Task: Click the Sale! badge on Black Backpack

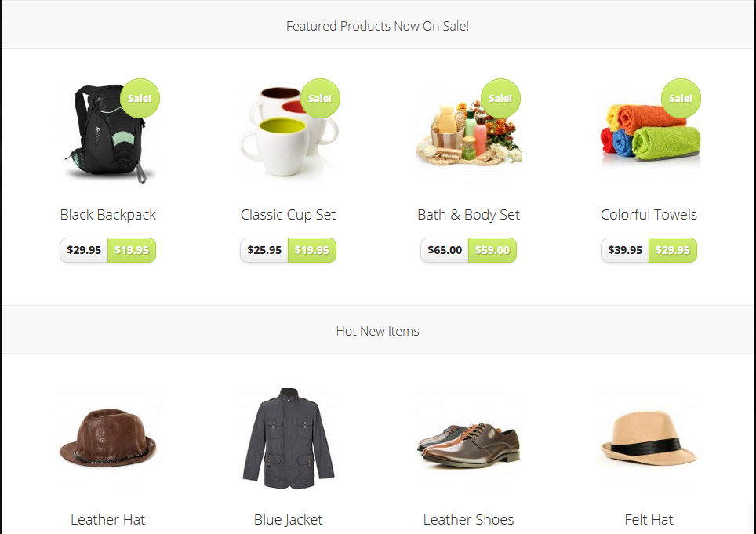Action: click(140, 98)
